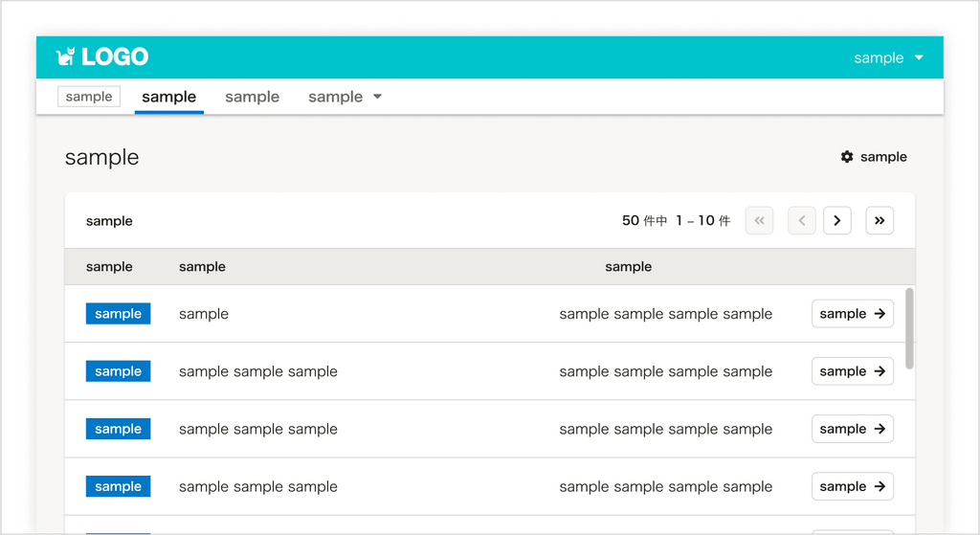Image resolution: width=980 pixels, height=535 pixels.
Task: Click the arrow button in first table row
Action: coord(852,314)
